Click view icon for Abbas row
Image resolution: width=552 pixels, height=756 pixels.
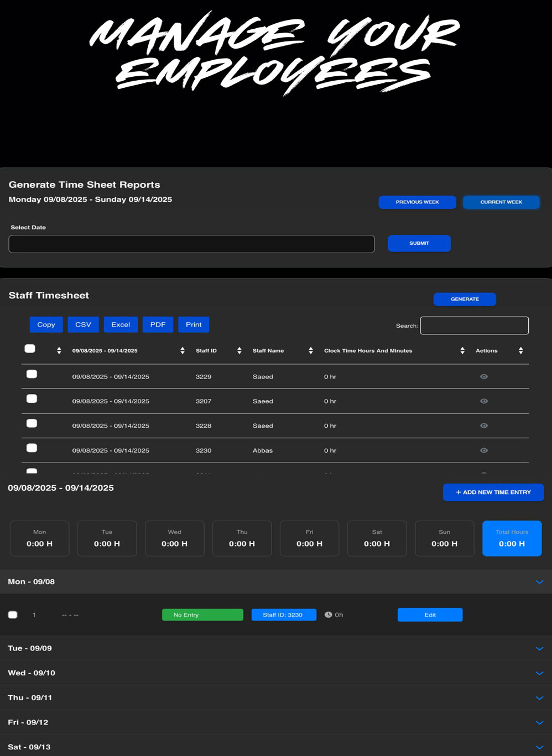pyautogui.click(x=483, y=450)
